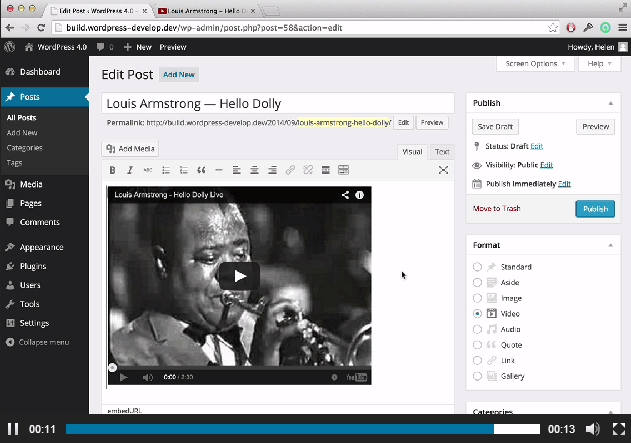Select the Quote post format
This screenshot has height=443, width=631.
[x=477, y=345]
